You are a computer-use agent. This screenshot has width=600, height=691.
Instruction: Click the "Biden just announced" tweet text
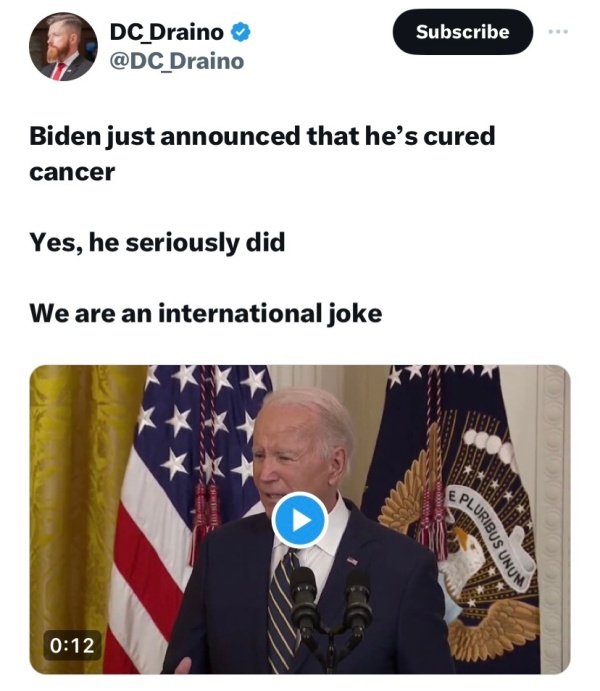[x=262, y=136]
